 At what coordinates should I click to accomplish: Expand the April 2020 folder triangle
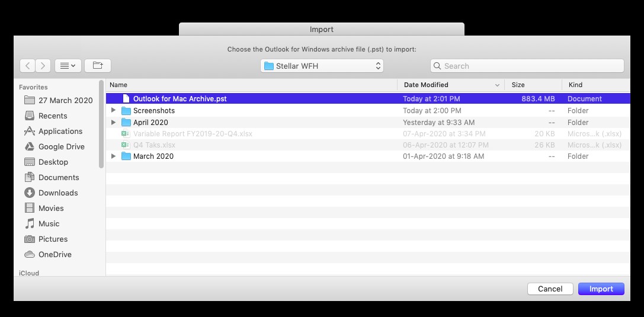[x=114, y=122]
